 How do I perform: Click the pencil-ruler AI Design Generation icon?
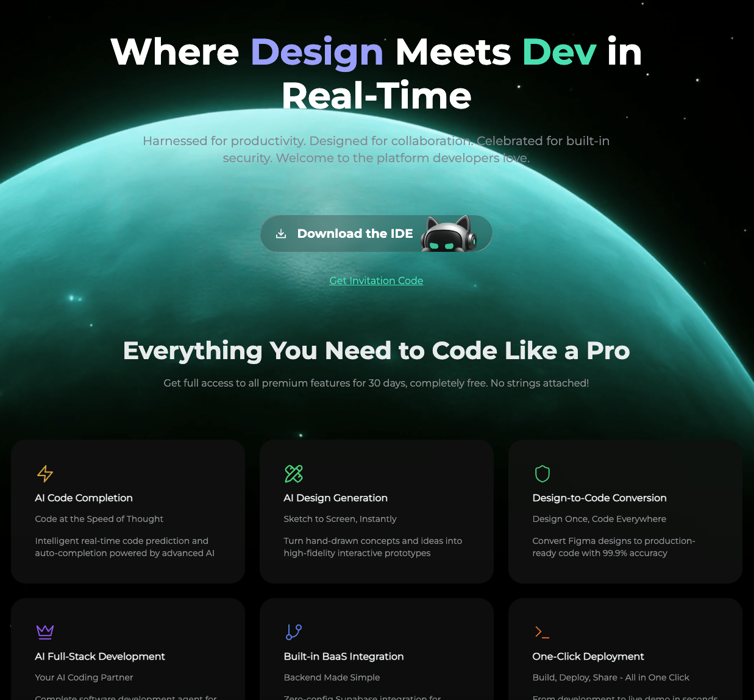pyautogui.click(x=294, y=474)
